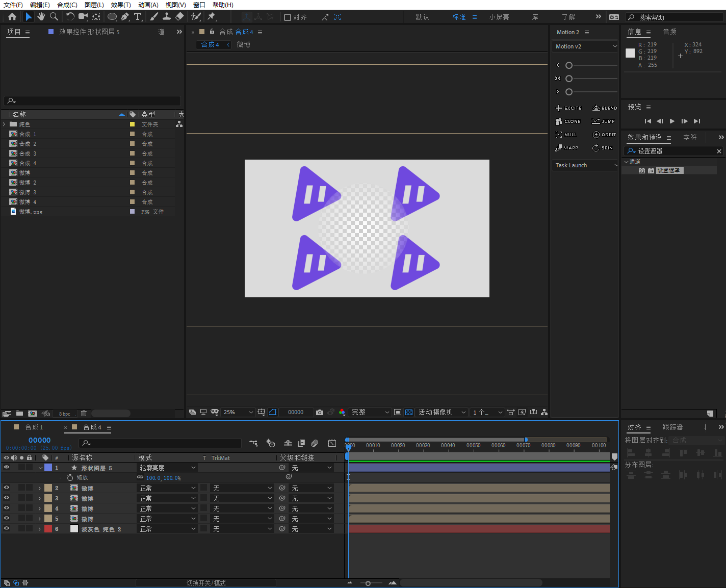
Task: Open the Graph Editor in timeline
Action: pos(332,443)
